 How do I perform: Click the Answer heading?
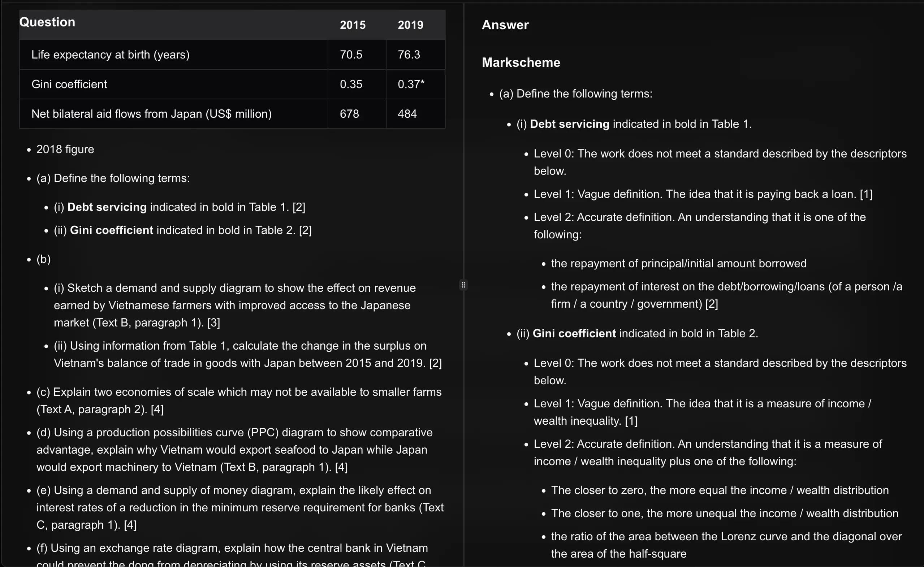pos(505,25)
